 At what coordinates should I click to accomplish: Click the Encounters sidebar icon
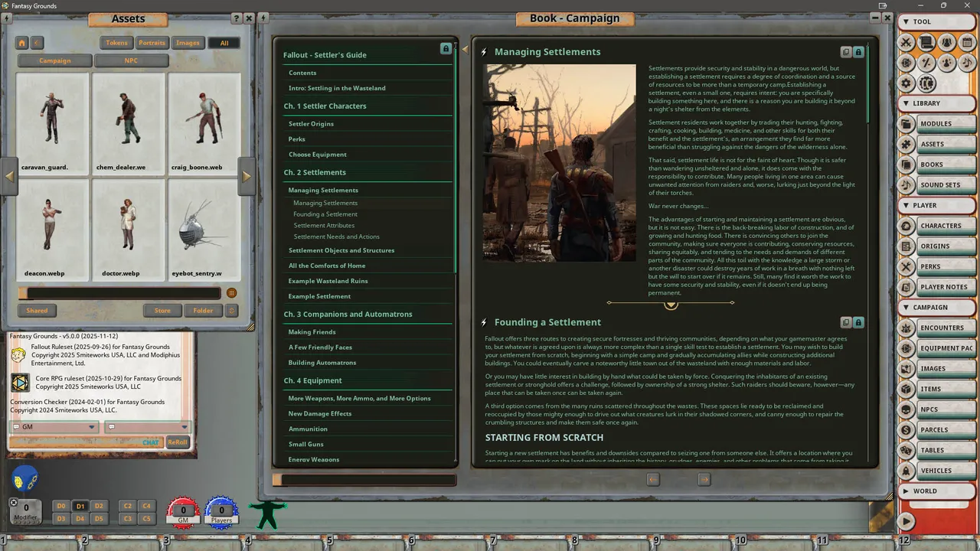coord(906,328)
